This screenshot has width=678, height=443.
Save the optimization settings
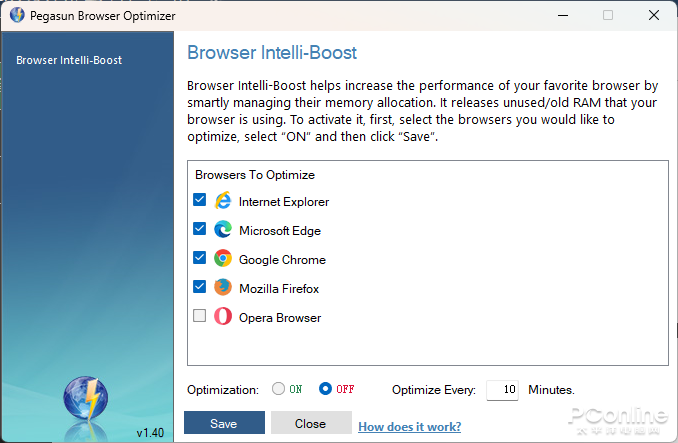(224, 423)
